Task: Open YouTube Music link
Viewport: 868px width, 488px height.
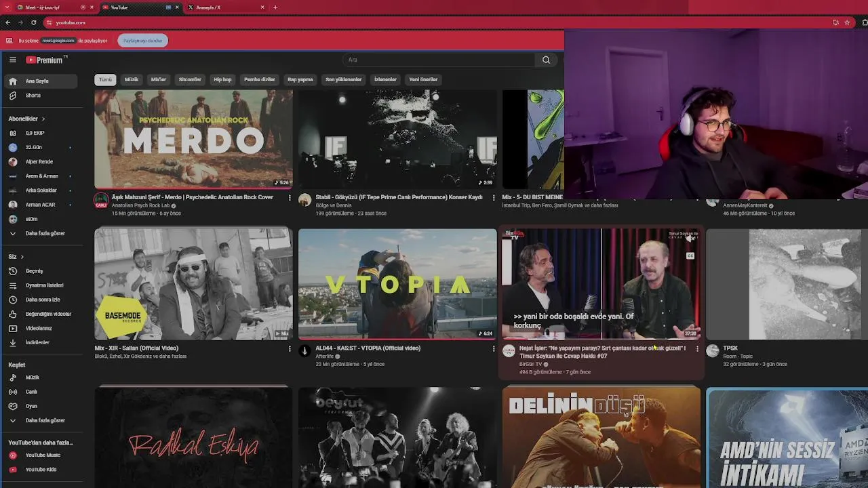Action: coord(41,455)
